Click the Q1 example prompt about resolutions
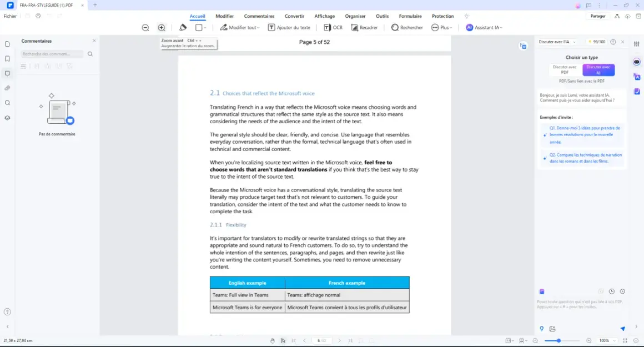 pyautogui.click(x=582, y=135)
